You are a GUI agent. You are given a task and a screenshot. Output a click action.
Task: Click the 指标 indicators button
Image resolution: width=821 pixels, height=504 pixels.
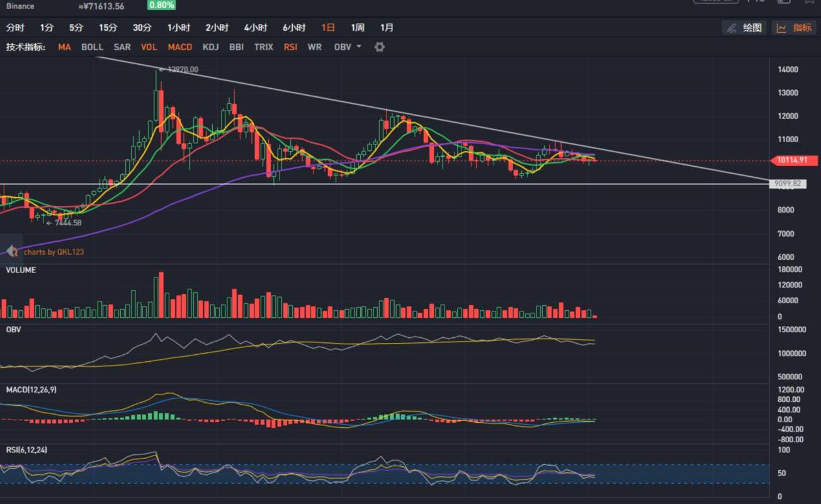tap(801, 28)
